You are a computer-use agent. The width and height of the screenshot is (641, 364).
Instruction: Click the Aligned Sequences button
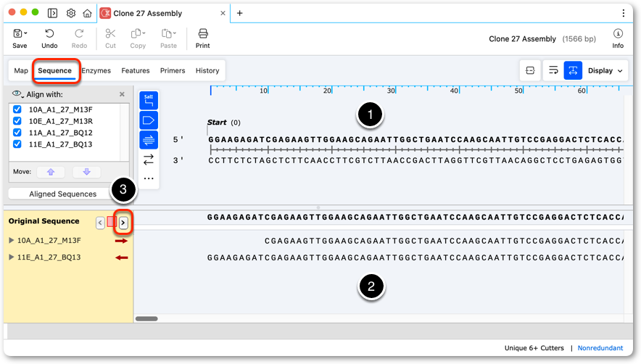62,194
